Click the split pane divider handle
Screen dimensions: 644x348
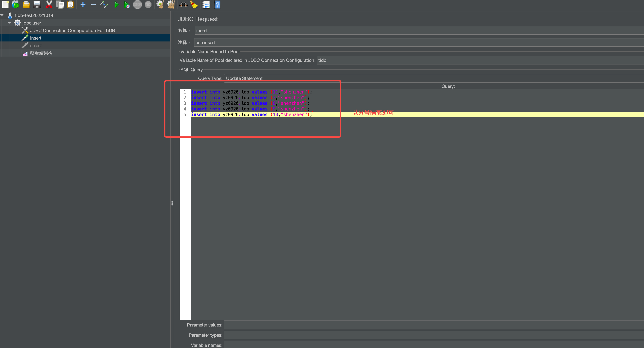point(172,203)
